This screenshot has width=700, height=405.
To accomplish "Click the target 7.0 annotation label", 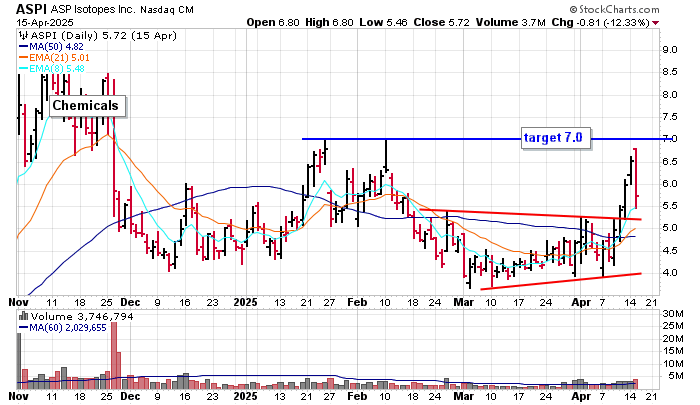I will (556, 138).
